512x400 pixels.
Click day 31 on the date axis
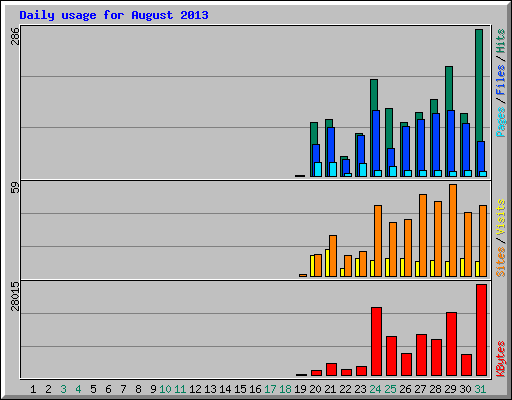pos(480,389)
